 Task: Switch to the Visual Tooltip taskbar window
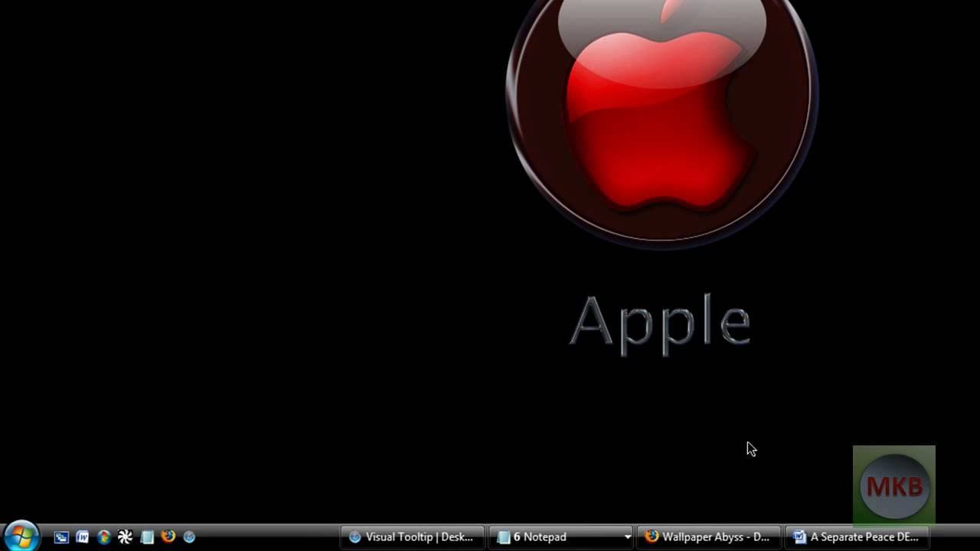[x=412, y=537]
